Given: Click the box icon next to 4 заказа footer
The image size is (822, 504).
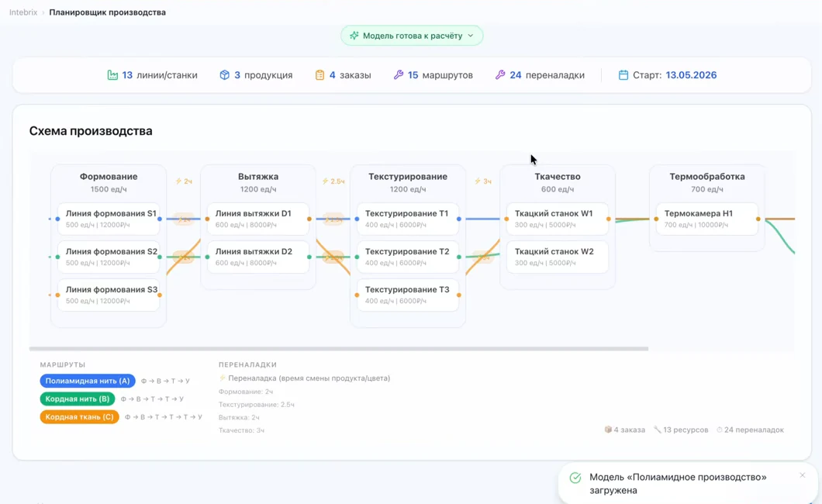Looking at the screenshot, I should [x=608, y=430].
